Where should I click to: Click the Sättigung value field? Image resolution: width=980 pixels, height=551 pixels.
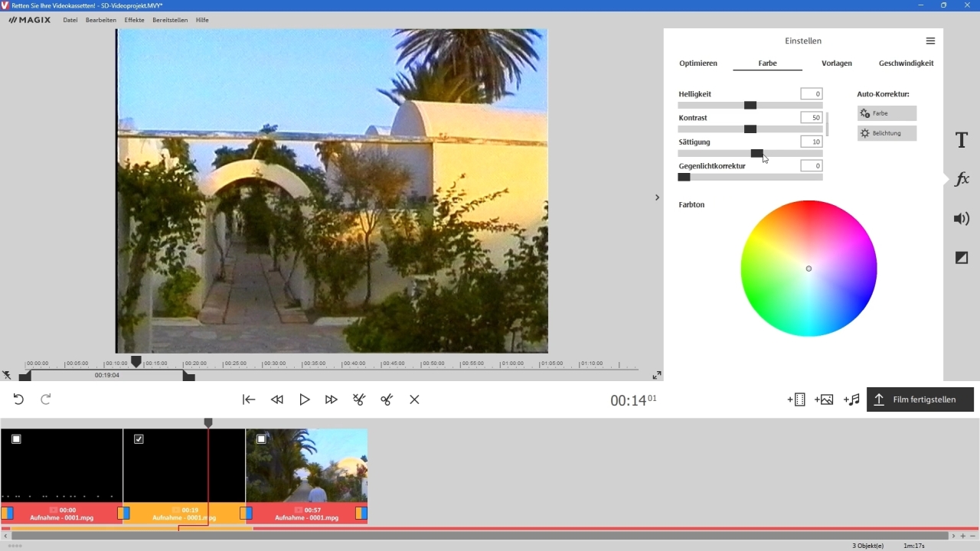pos(812,142)
